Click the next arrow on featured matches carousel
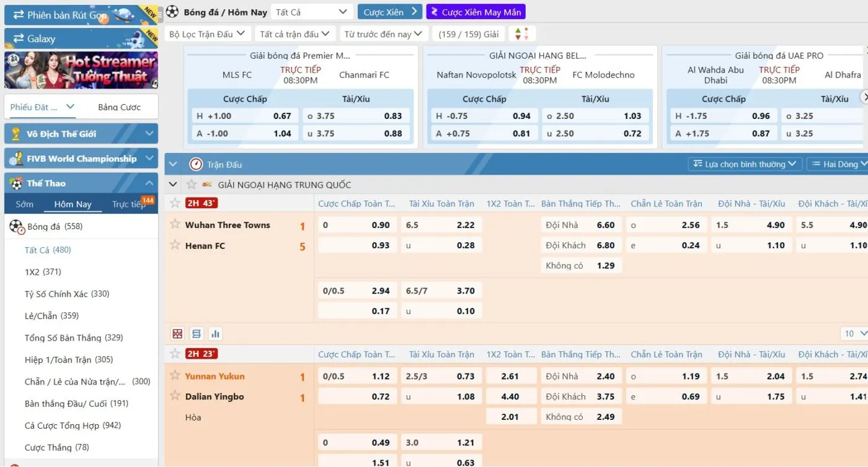 (864, 97)
